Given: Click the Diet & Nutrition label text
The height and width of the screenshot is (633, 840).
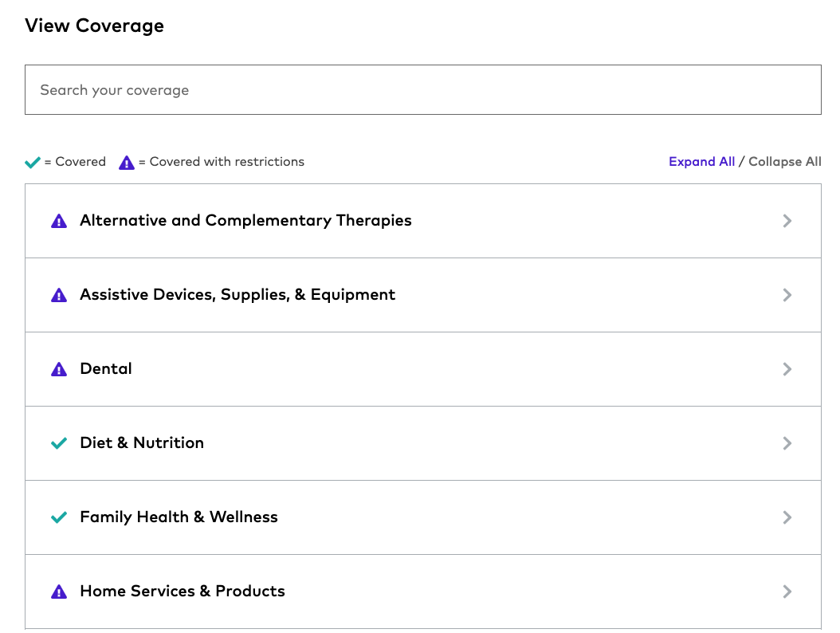Looking at the screenshot, I should point(141,443).
